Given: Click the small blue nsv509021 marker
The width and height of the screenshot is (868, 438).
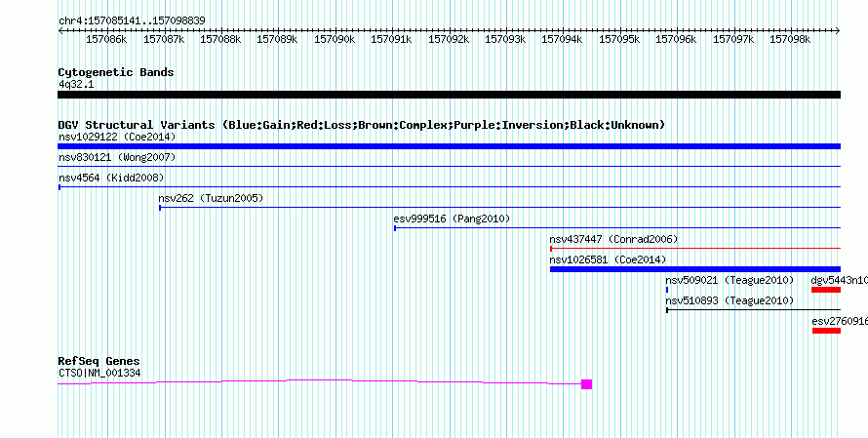Looking at the screenshot, I should point(667,290).
